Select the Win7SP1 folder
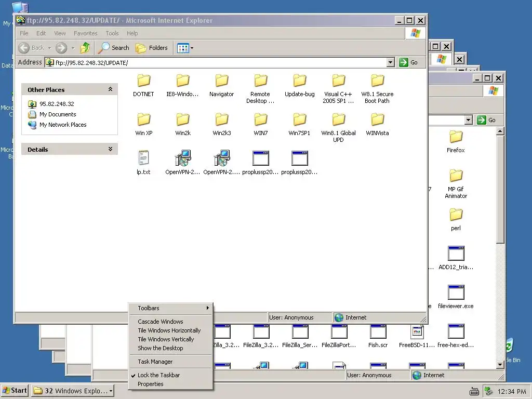Screen dimensions: 532x399 click(x=300, y=124)
